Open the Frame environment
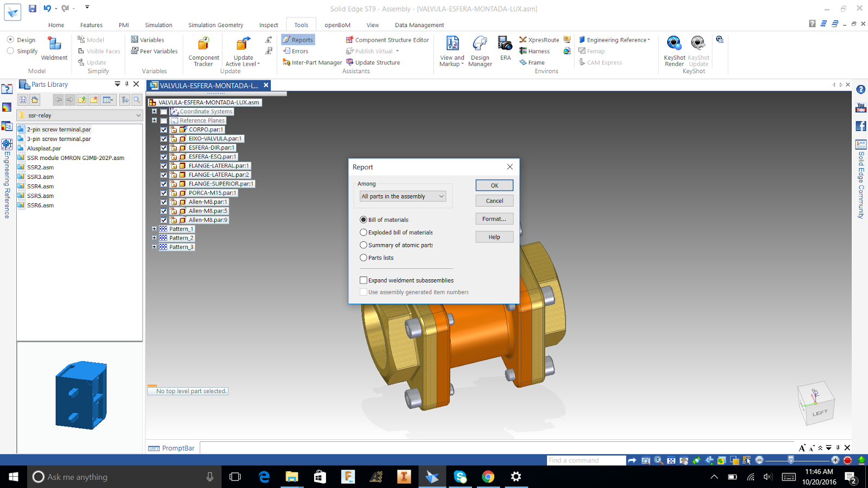 pyautogui.click(x=532, y=62)
